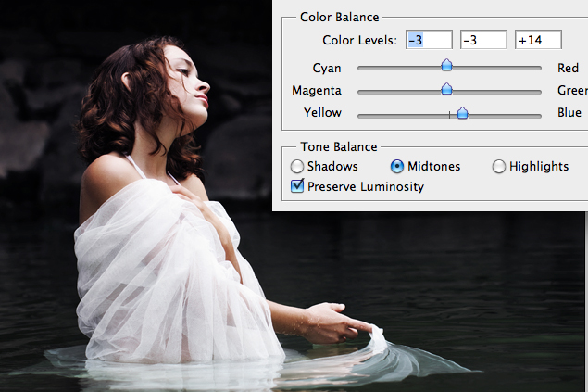Click the first Color Levels field
This screenshot has height=392, width=588.
click(x=429, y=40)
